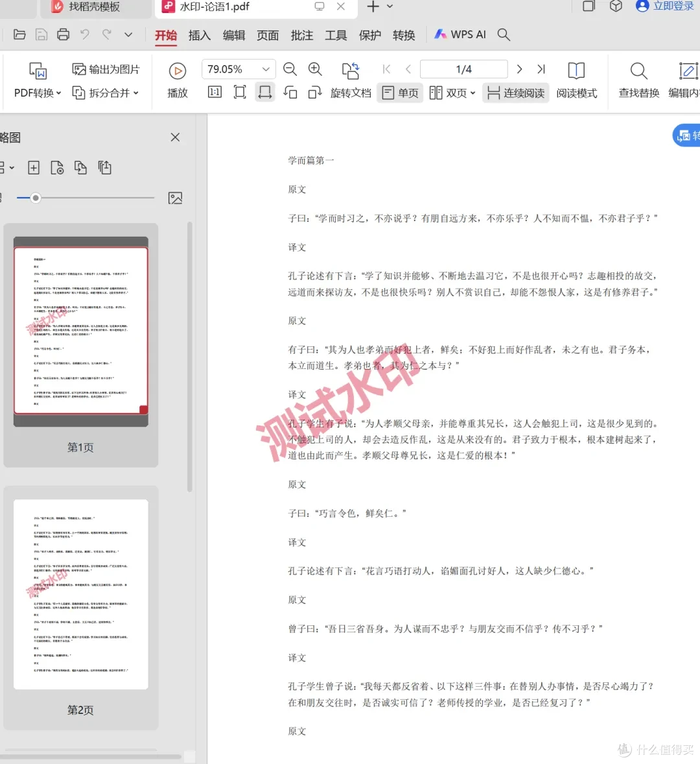Click the fit-width page icon
Screen dimensions: 700x764
(265, 93)
